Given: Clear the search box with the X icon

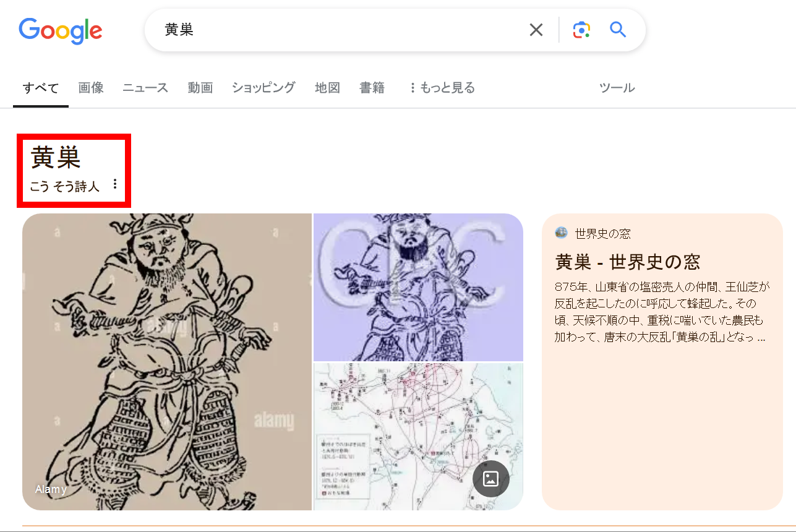Looking at the screenshot, I should 536,30.
